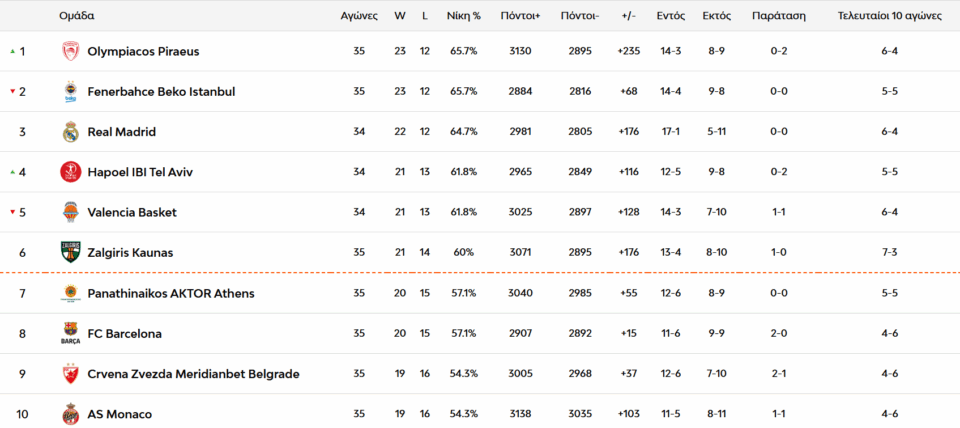This screenshot has width=960, height=428.
Task: Click the Hapoel IBI Tel Aviv logo
Action: pos(70,172)
